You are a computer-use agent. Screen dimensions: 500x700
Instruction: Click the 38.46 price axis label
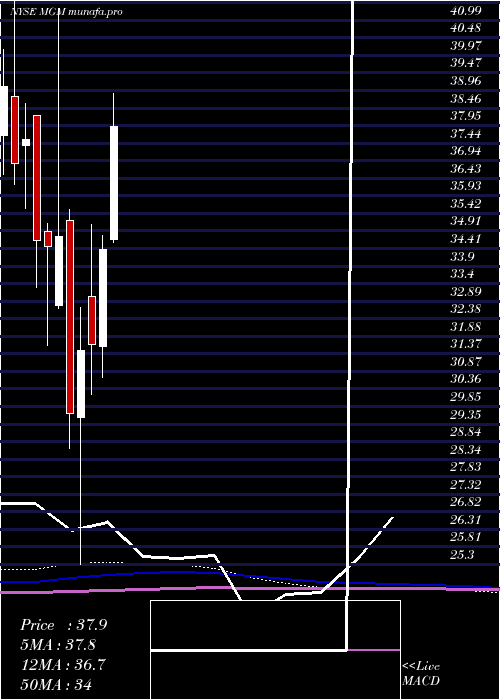click(x=466, y=98)
